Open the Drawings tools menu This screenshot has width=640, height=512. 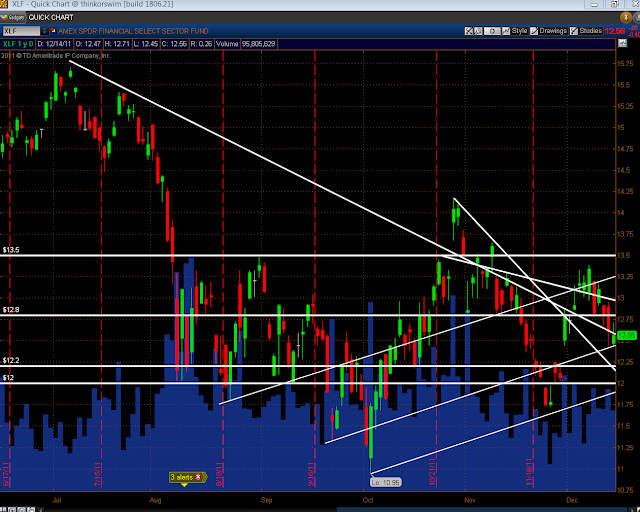pyautogui.click(x=553, y=31)
